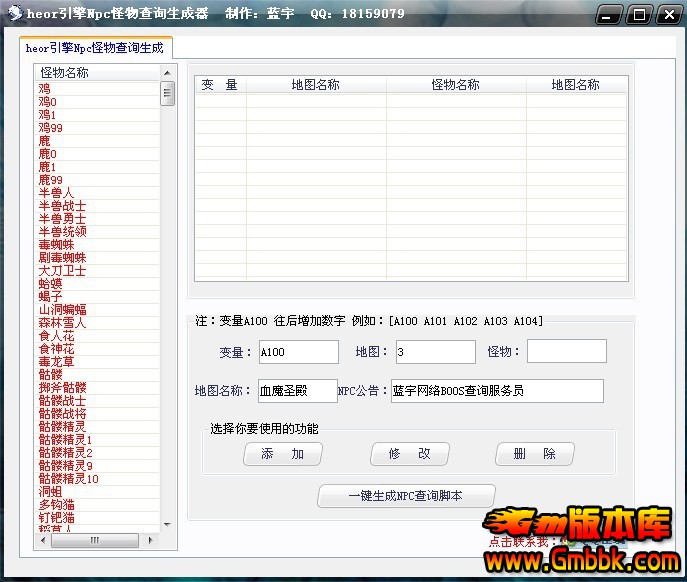Click 一键生成NPC查询脚本 button
Image resolution: width=687 pixels, height=582 pixels.
[405, 496]
